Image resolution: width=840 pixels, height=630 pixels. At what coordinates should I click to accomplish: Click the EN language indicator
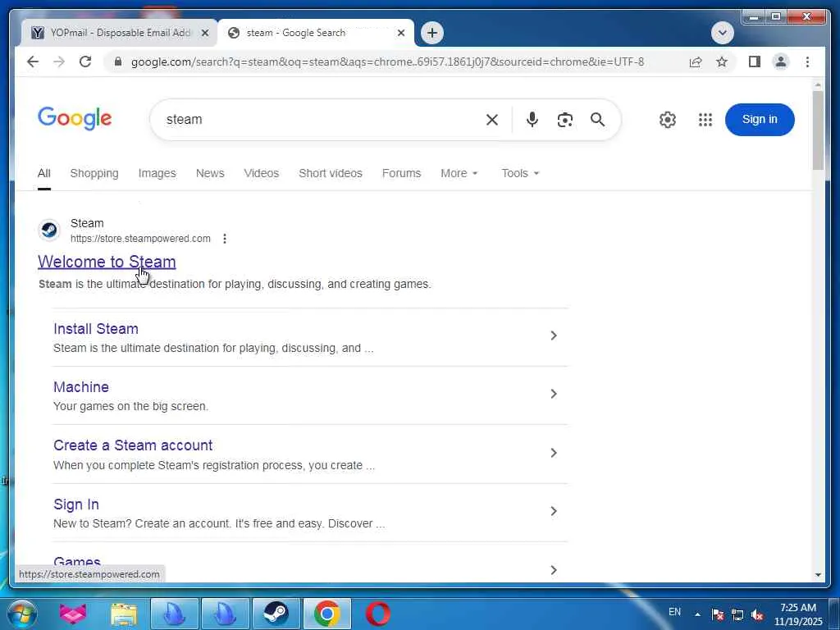click(675, 612)
